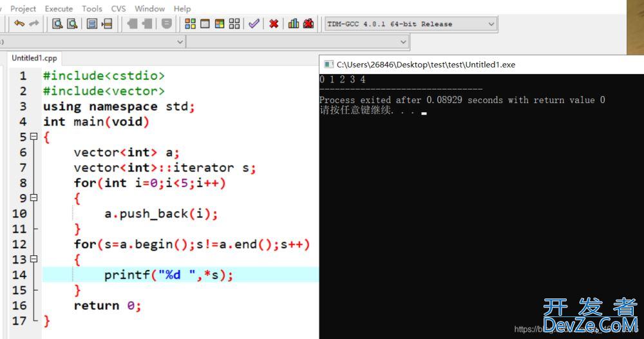Open Profile Analysis bar chart icon
This screenshot has height=339, width=644.
click(x=293, y=24)
